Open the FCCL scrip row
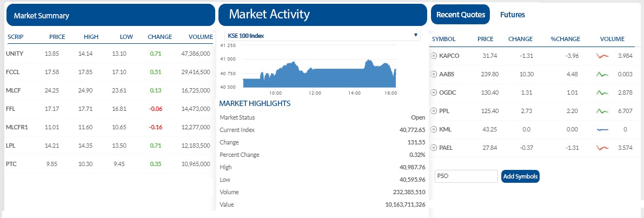This screenshot has width=644, height=218. pos(109,72)
